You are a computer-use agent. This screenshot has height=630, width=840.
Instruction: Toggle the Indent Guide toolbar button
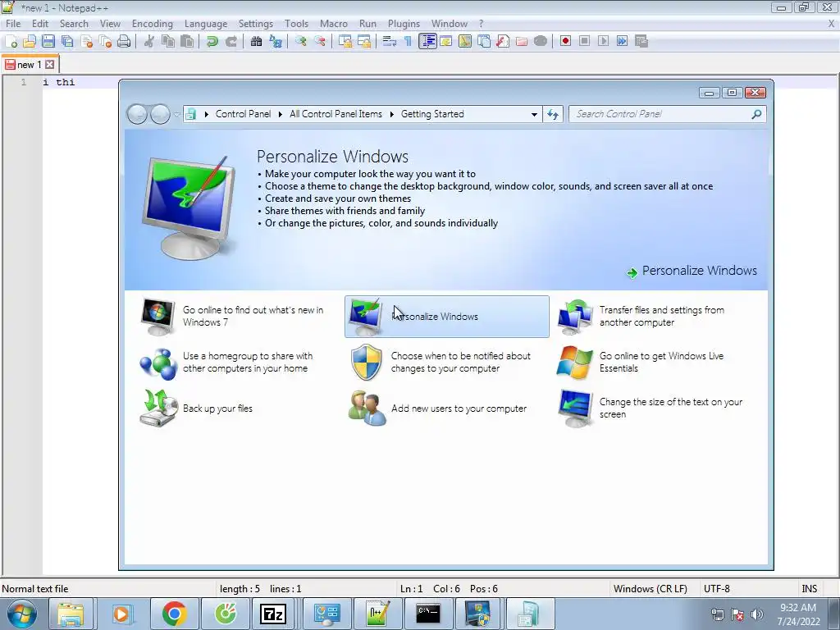[427, 41]
